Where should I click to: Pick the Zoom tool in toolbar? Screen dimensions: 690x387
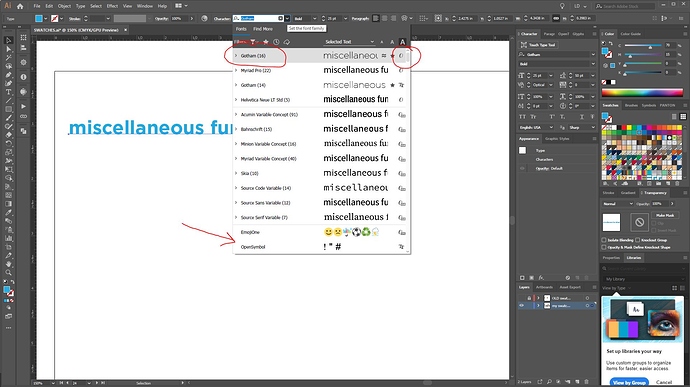click(x=8, y=273)
